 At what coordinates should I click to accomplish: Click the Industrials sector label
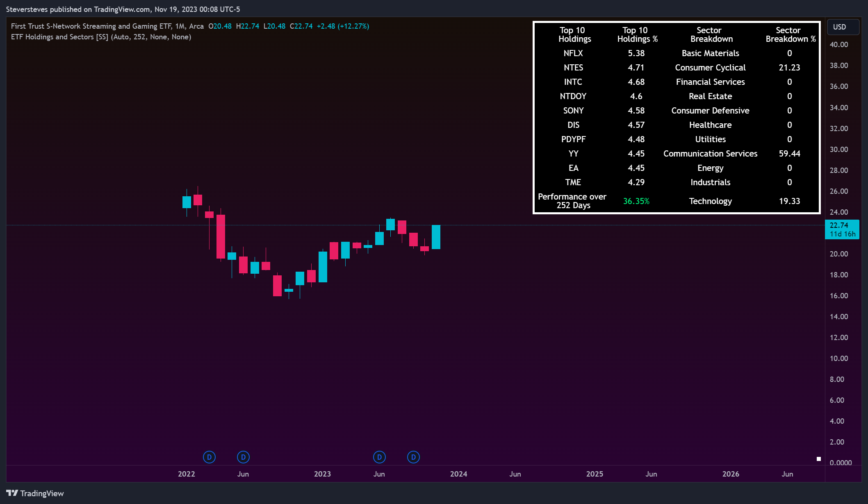coord(710,182)
